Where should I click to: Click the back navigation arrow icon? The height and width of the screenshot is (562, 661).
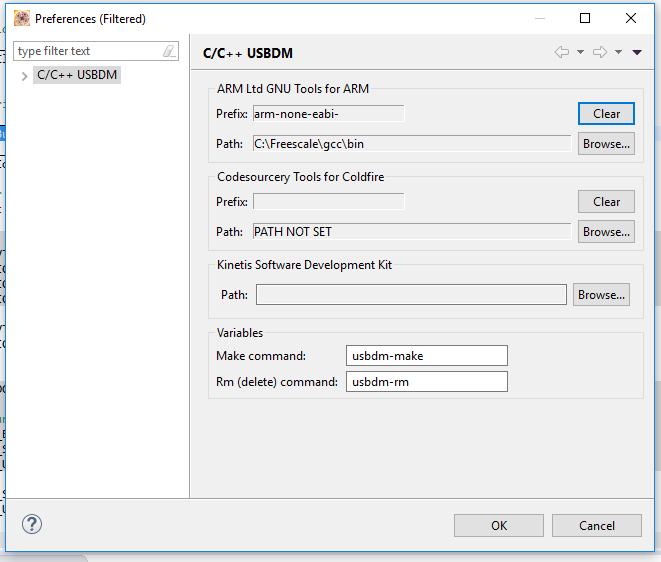point(562,52)
